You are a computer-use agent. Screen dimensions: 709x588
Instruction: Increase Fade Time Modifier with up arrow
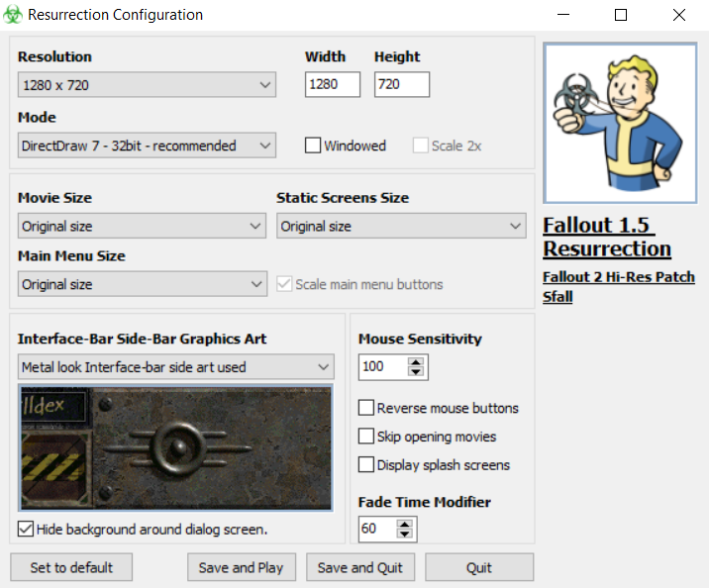[x=404, y=524]
